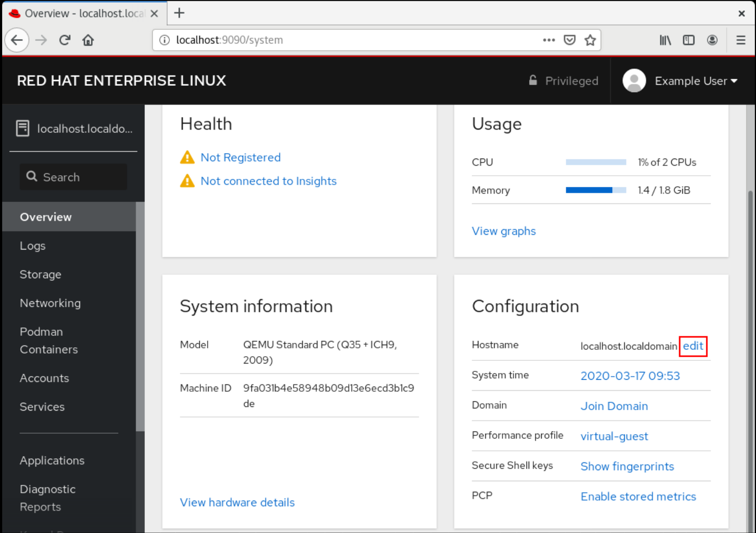Click the Not Registered link

240,157
